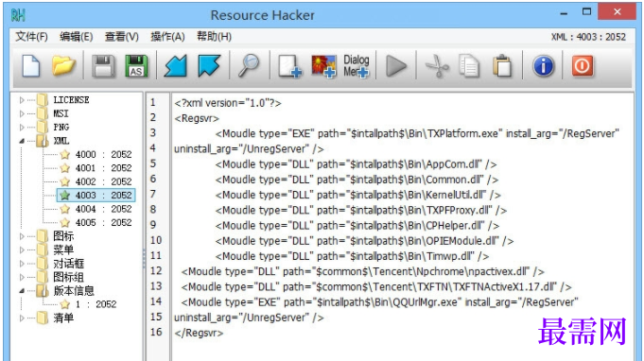Click the blue Info icon

544,65
